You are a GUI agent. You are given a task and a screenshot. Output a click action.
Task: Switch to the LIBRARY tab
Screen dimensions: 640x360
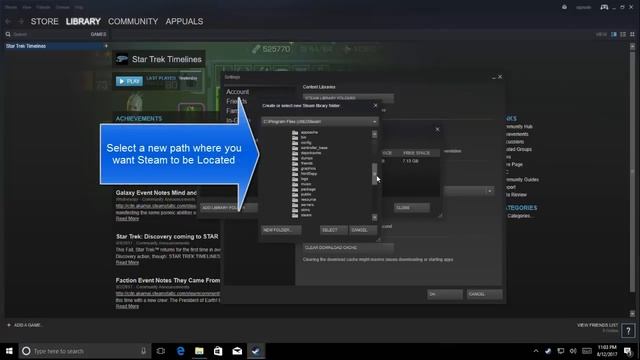tap(83, 21)
